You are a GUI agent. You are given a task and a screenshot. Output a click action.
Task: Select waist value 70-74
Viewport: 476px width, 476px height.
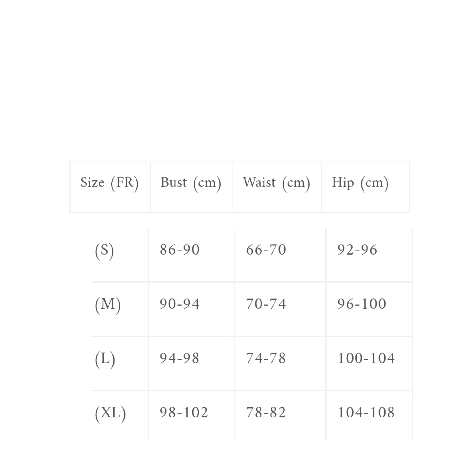pyautogui.click(x=266, y=304)
